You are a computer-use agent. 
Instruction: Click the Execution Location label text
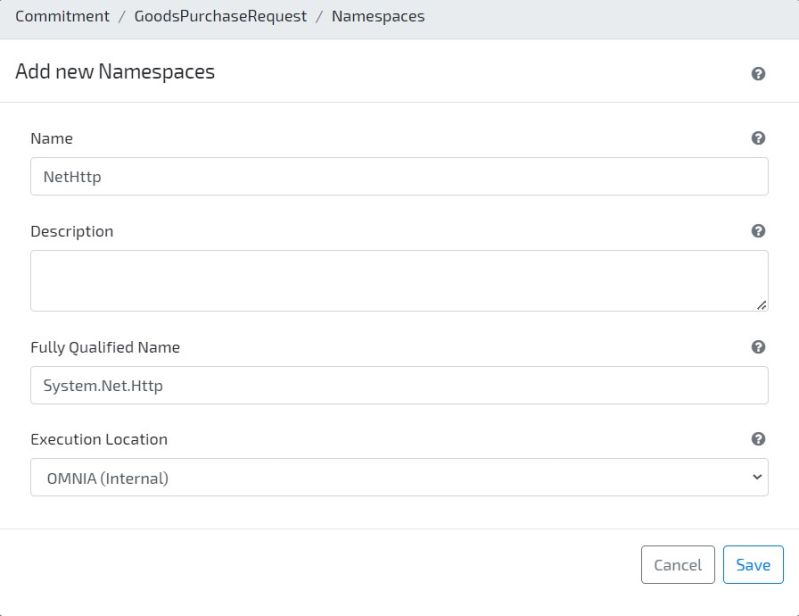coord(99,439)
